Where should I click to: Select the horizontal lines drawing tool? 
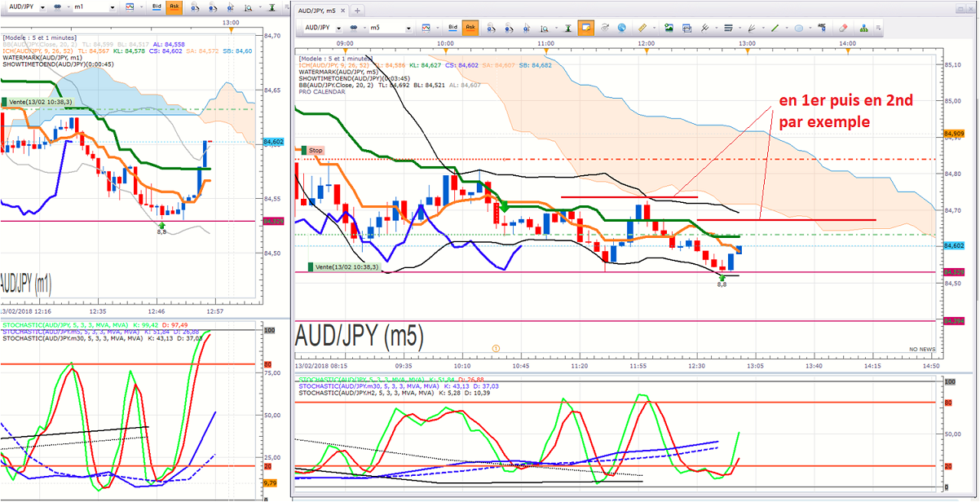click(728, 28)
